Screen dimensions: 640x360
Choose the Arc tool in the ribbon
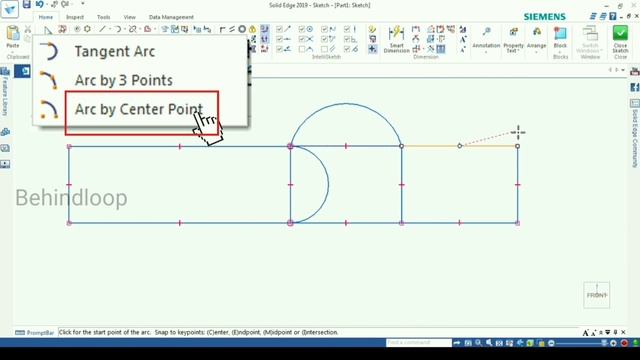(x=118, y=29)
